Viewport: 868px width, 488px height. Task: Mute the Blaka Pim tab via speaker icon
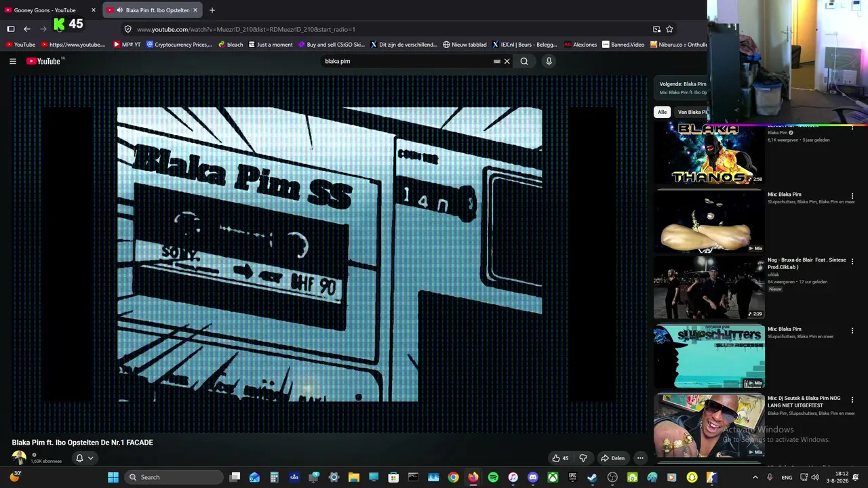(x=119, y=10)
